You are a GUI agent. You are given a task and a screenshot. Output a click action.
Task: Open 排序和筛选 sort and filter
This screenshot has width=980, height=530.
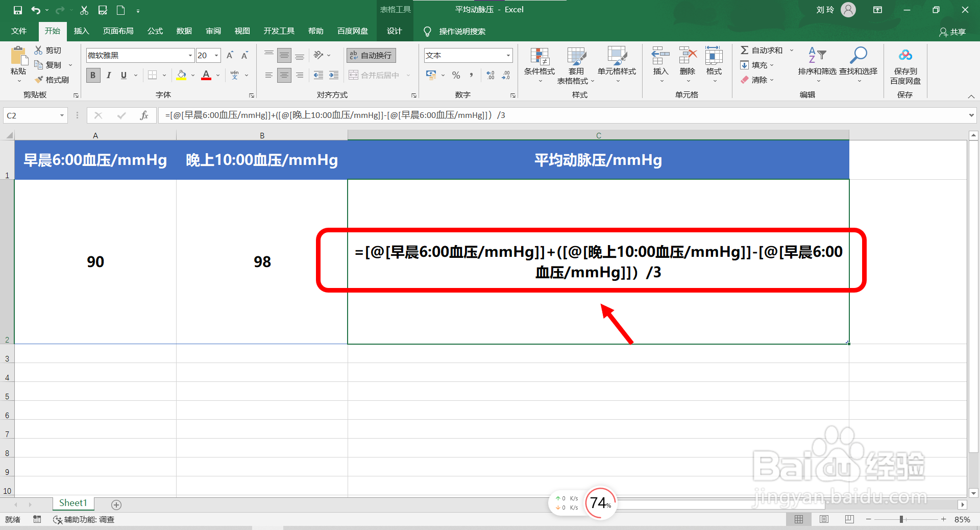point(816,65)
